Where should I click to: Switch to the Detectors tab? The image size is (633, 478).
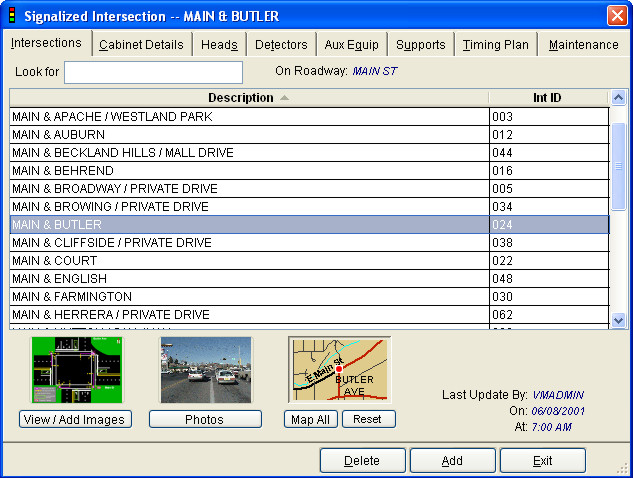pos(281,44)
